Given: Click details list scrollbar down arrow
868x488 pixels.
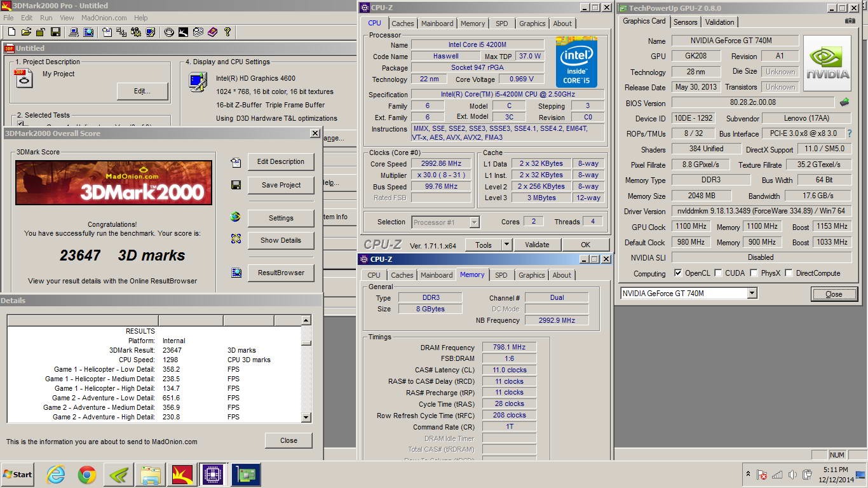Looking at the screenshot, I should click(x=306, y=417).
